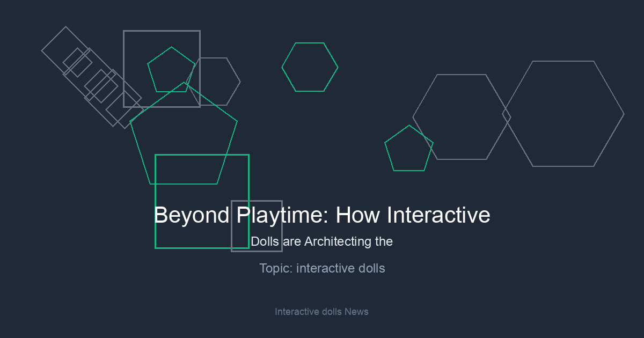
Task: Click the small green pentagon beside gray hexagons
Action: coord(409,150)
